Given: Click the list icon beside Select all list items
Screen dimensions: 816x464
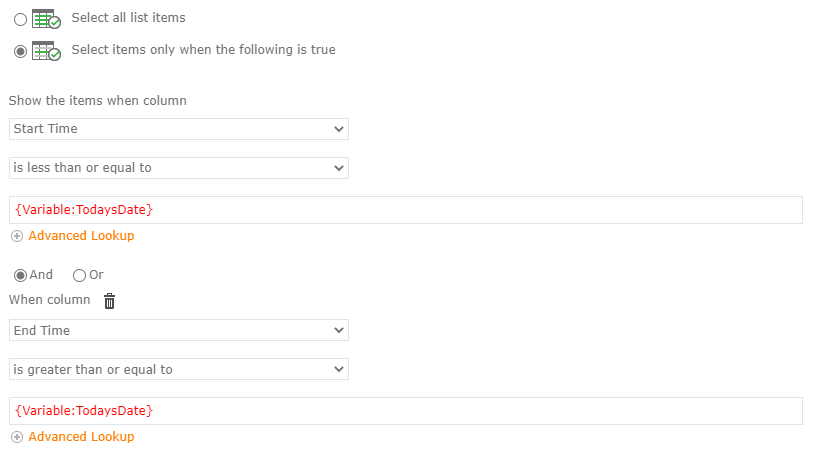Looking at the screenshot, I should pos(46,19).
